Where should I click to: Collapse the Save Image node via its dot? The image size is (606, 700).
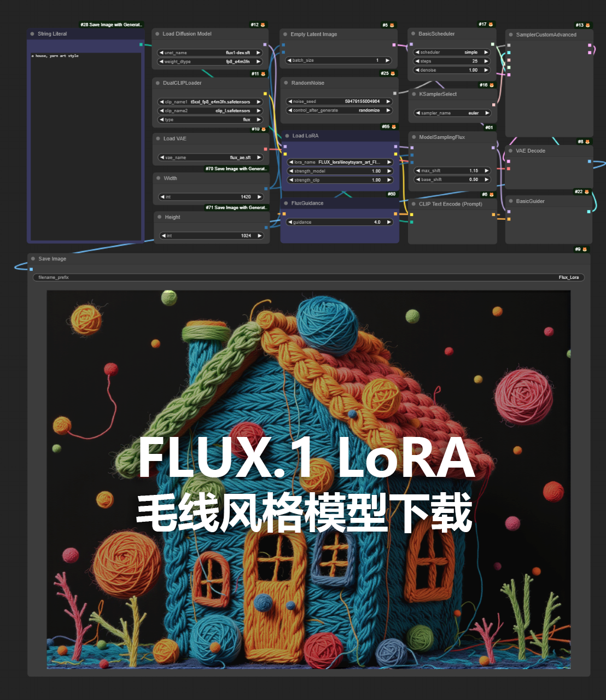point(33,259)
